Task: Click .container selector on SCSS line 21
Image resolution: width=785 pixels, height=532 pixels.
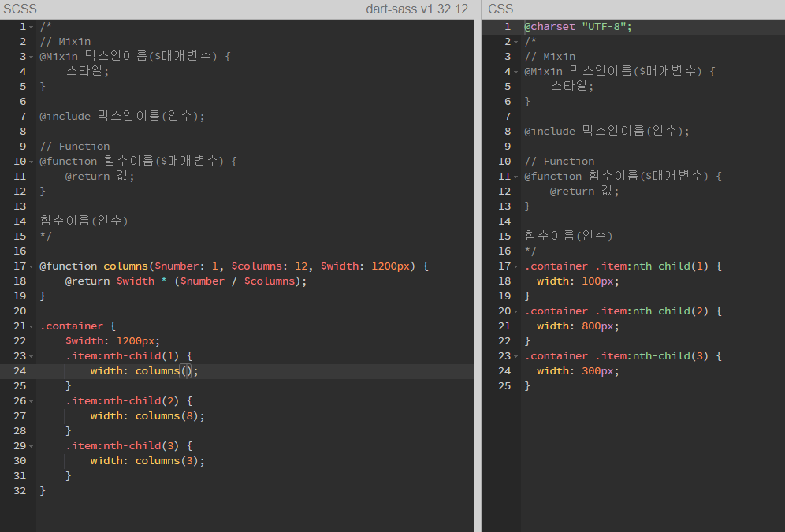Action: pyautogui.click(x=72, y=326)
